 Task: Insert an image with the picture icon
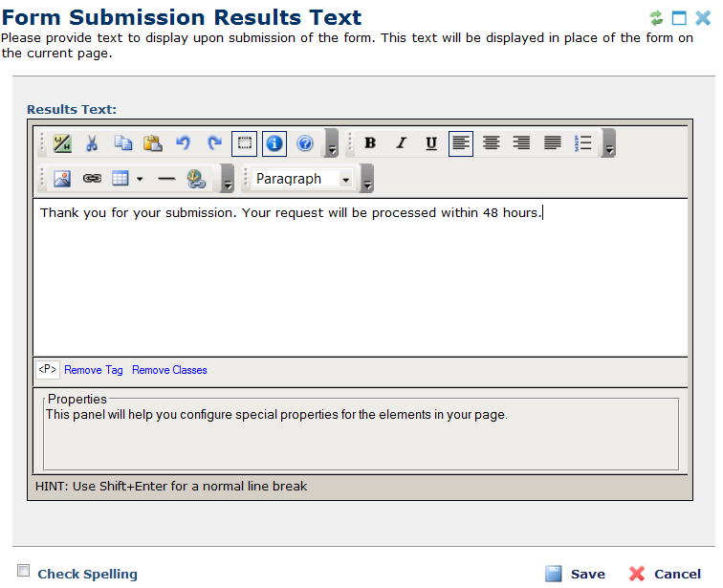(62, 178)
